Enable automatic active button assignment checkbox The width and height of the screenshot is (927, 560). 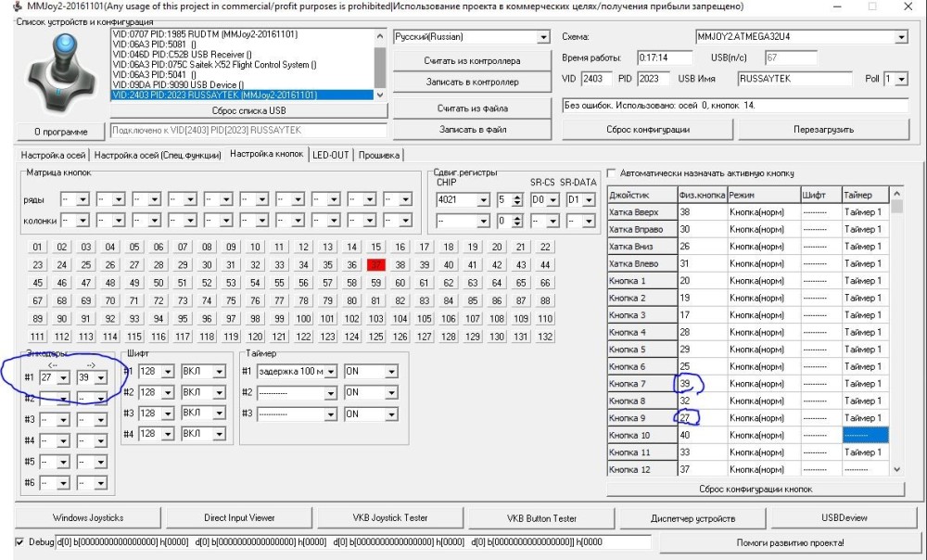pos(612,173)
